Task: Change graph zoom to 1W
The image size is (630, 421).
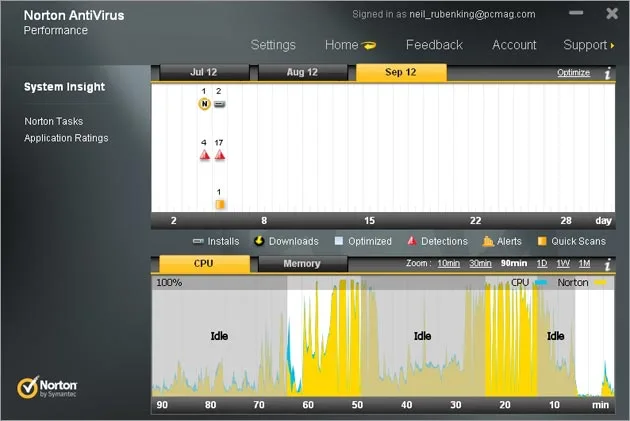Action: pyautogui.click(x=563, y=263)
